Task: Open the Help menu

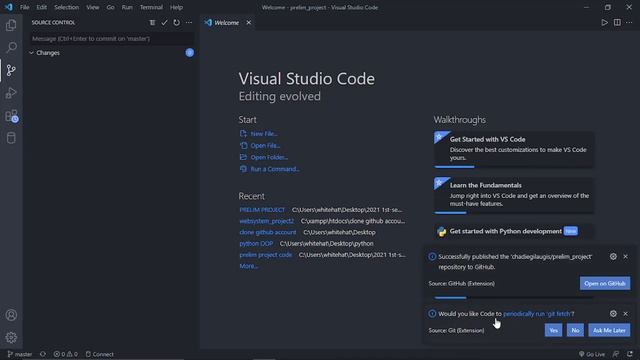Action: (x=176, y=7)
